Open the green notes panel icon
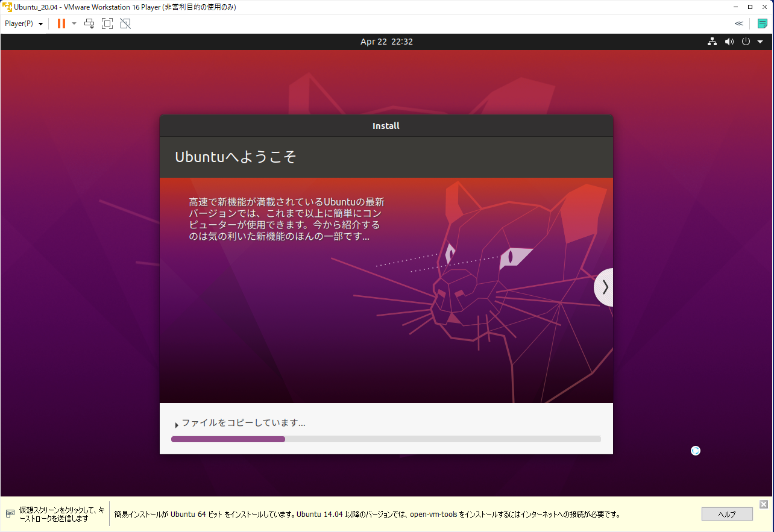Screen dimensions: 774x532 coord(763,23)
